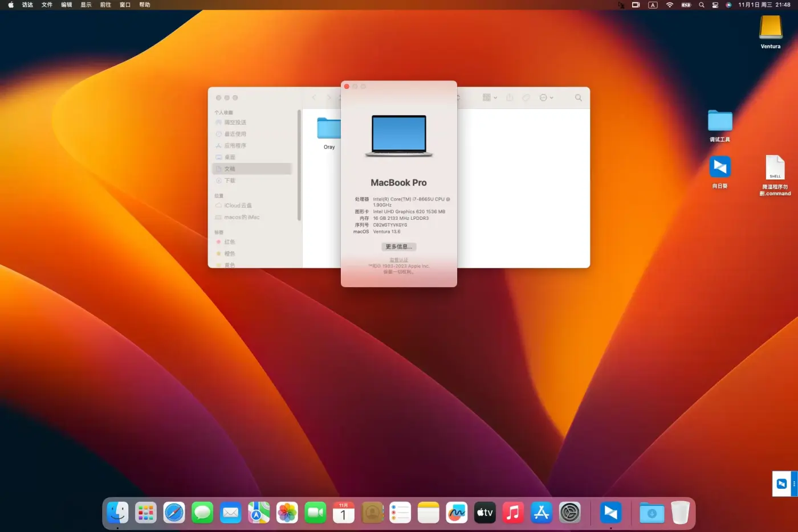Open the Freeform app in dock

(x=457, y=513)
